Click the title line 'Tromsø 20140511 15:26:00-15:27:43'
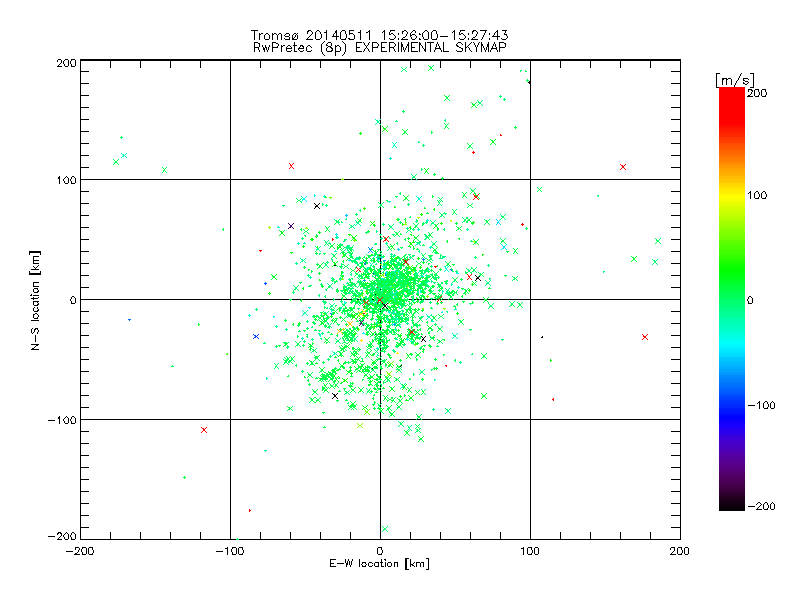This screenshot has width=800, height=600. [379, 35]
